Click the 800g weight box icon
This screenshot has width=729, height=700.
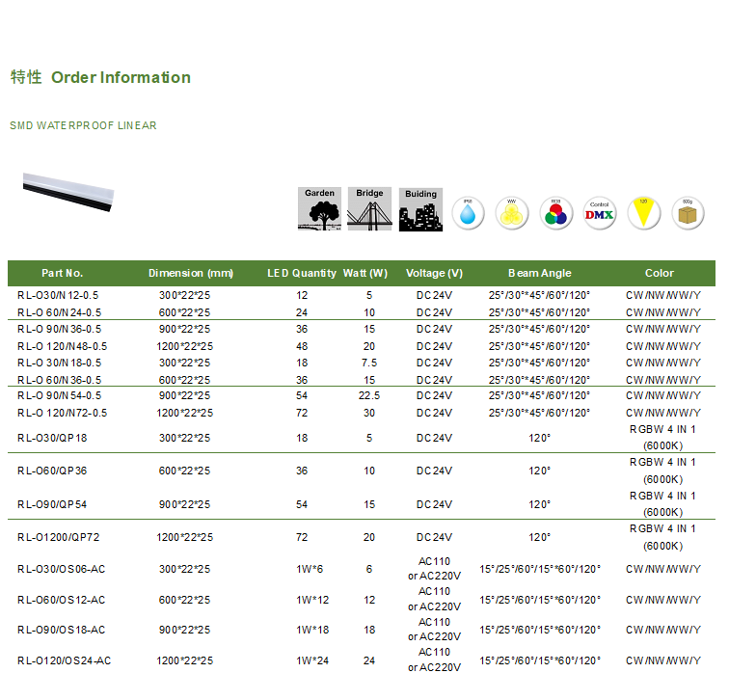pyautogui.click(x=688, y=213)
